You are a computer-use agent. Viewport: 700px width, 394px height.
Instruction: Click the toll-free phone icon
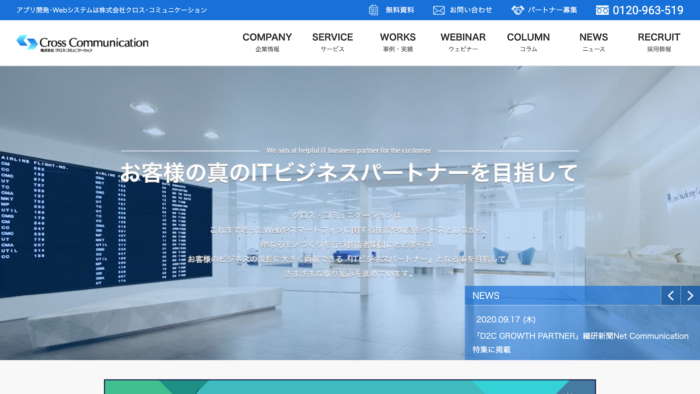point(602,10)
